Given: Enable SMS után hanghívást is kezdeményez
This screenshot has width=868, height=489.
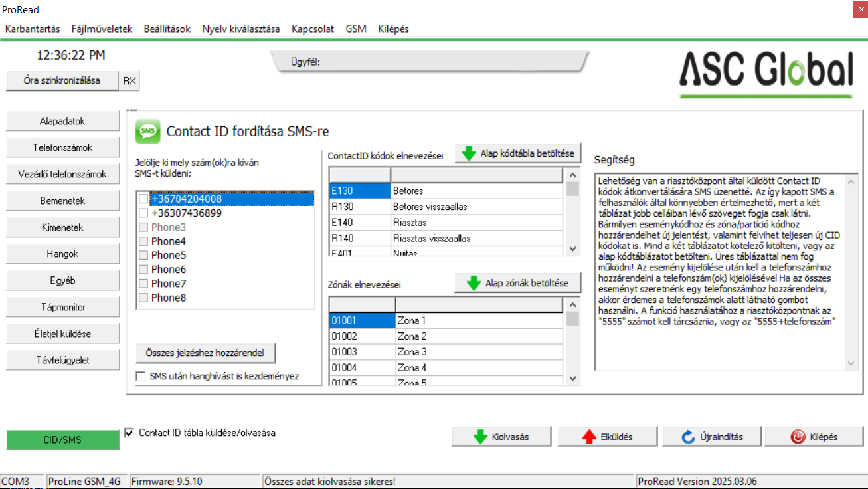Looking at the screenshot, I should click(140, 375).
